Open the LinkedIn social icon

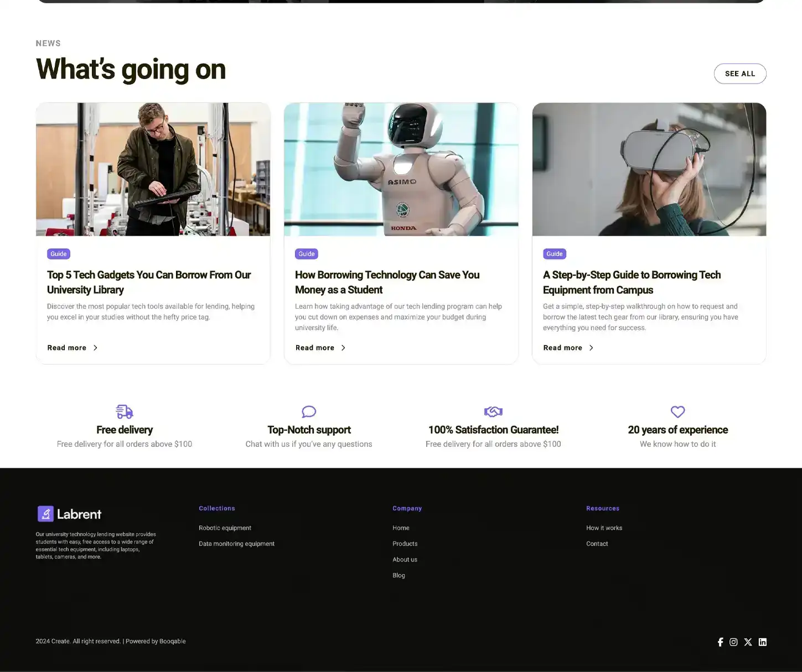coord(762,642)
